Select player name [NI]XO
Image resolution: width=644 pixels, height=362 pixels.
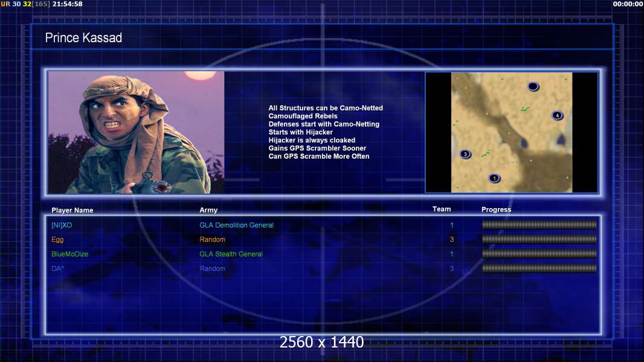click(x=62, y=225)
